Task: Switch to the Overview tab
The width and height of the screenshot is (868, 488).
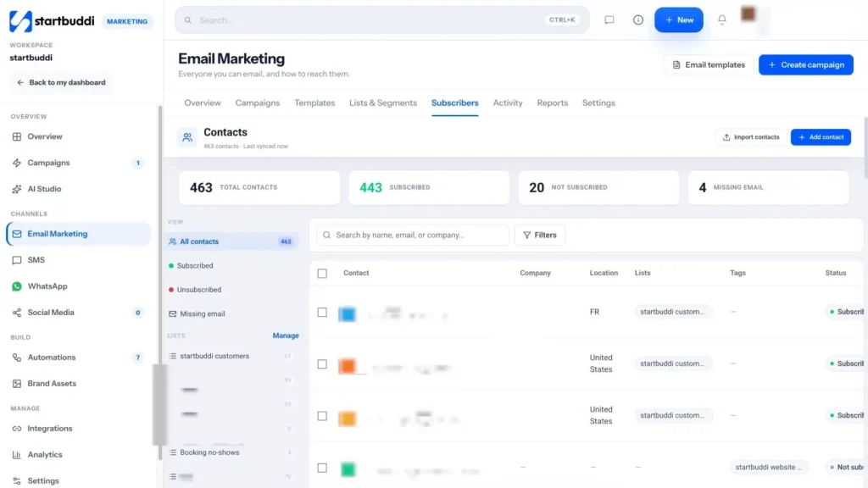Action: [203, 103]
